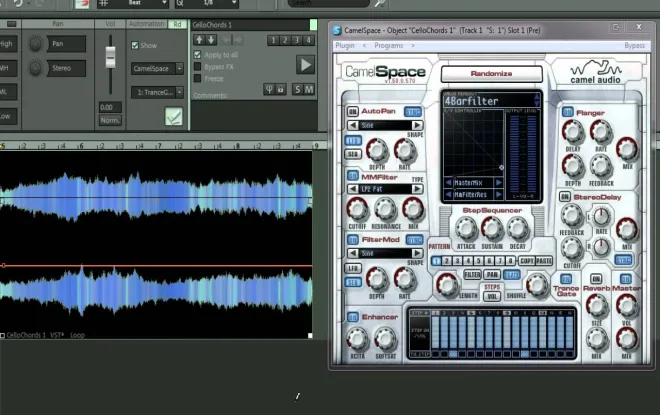The height and width of the screenshot is (415, 660).
Task: Click the right arrow beside MmFilterRes
Action: pyautogui.click(x=498, y=194)
